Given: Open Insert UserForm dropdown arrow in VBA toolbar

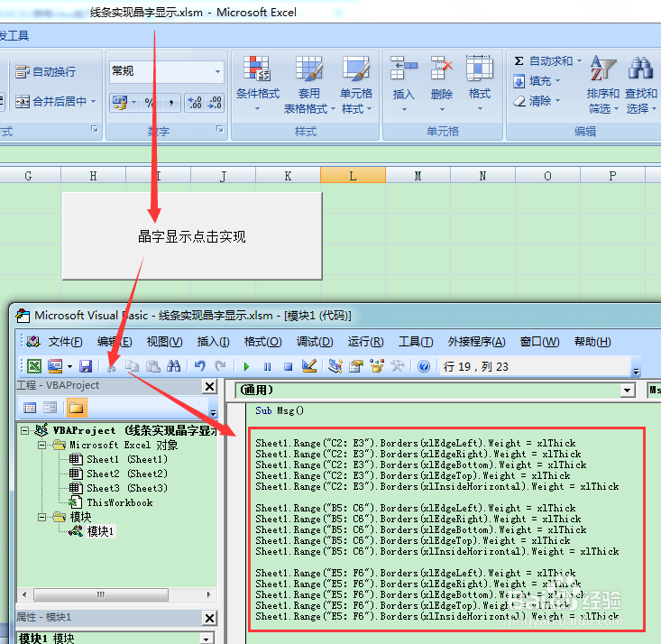Looking at the screenshot, I should (x=69, y=366).
